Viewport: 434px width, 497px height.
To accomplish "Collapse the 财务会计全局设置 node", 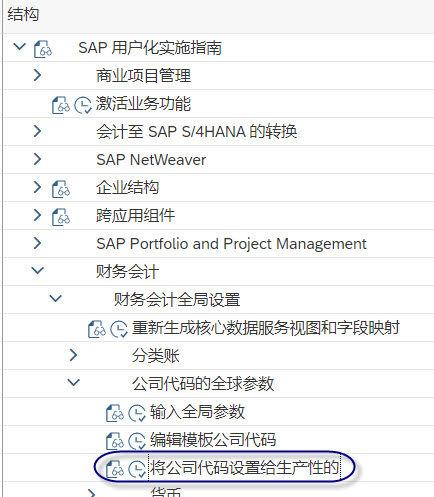I will (56, 298).
